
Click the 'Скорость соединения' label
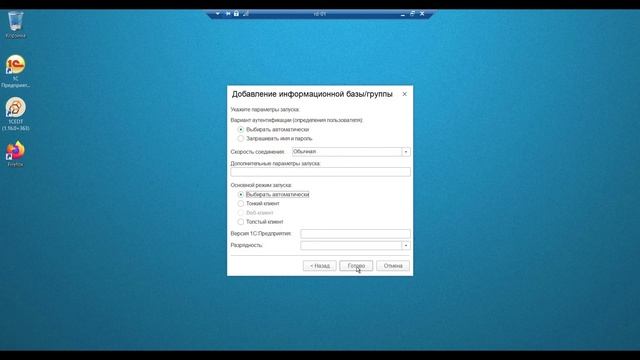(258, 152)
